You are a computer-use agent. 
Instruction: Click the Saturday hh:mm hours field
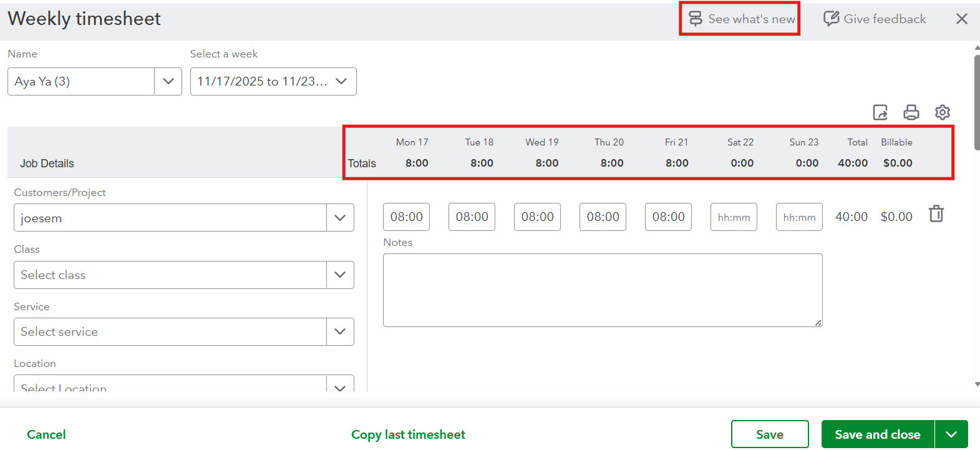pos(734,217)
